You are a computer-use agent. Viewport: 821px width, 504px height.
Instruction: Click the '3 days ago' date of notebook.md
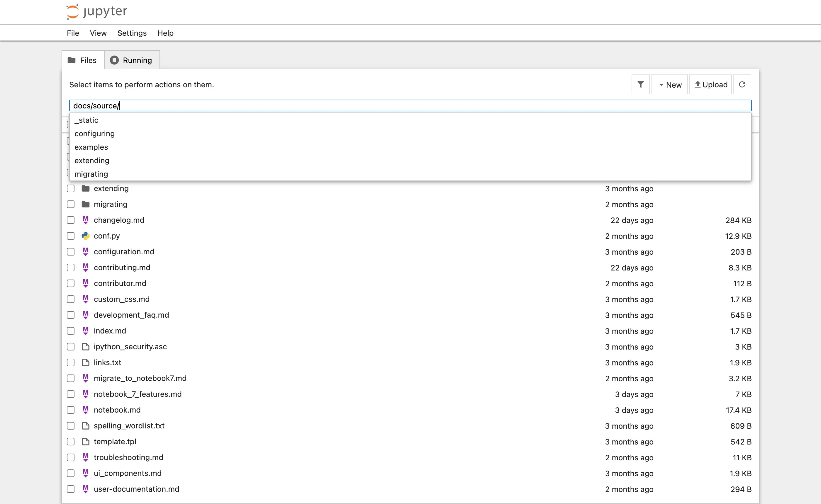pyautogui.click(x=634, y=410)
